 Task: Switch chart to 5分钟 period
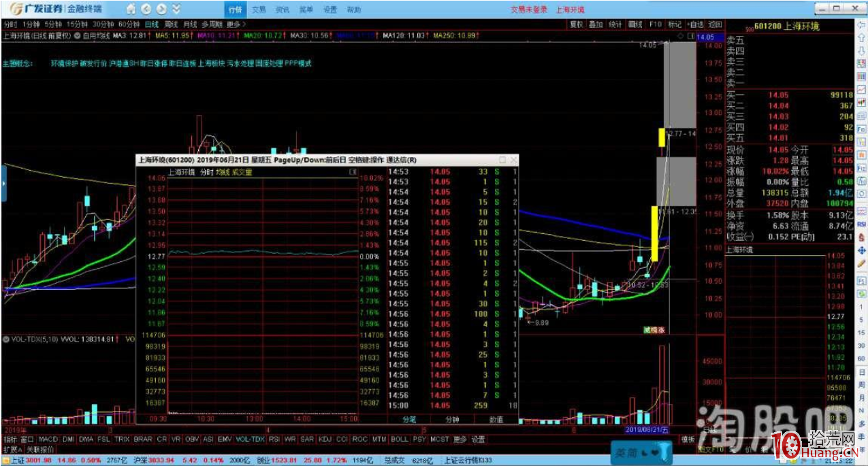53,24
